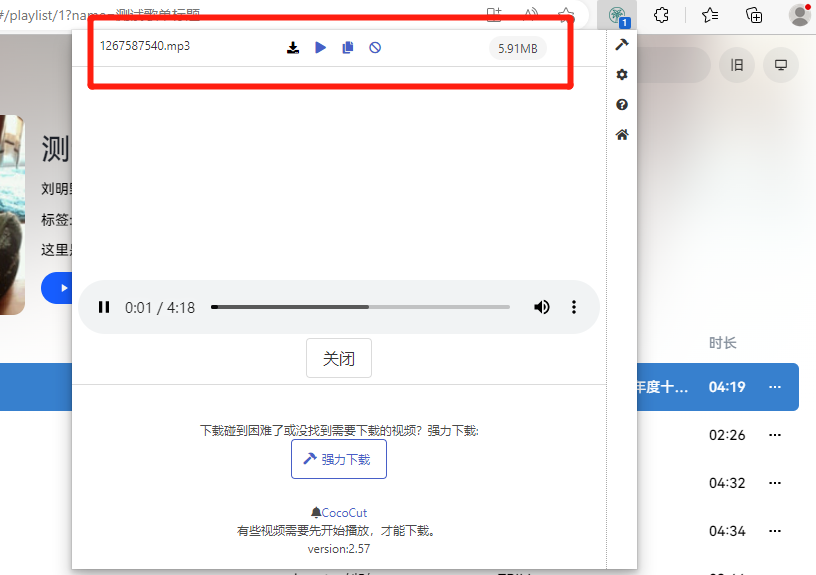Copy the 1267587540.mp3 link
Viewport: 816px width, 575px height.
(348, 48)
